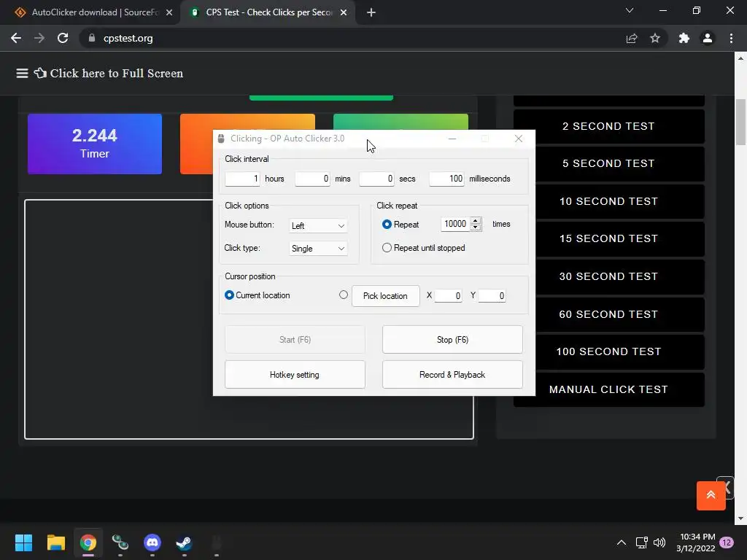Screen dimensions: 747x560
Task: Click the site lock icon in address bar
Action: [x=92, y=38]
